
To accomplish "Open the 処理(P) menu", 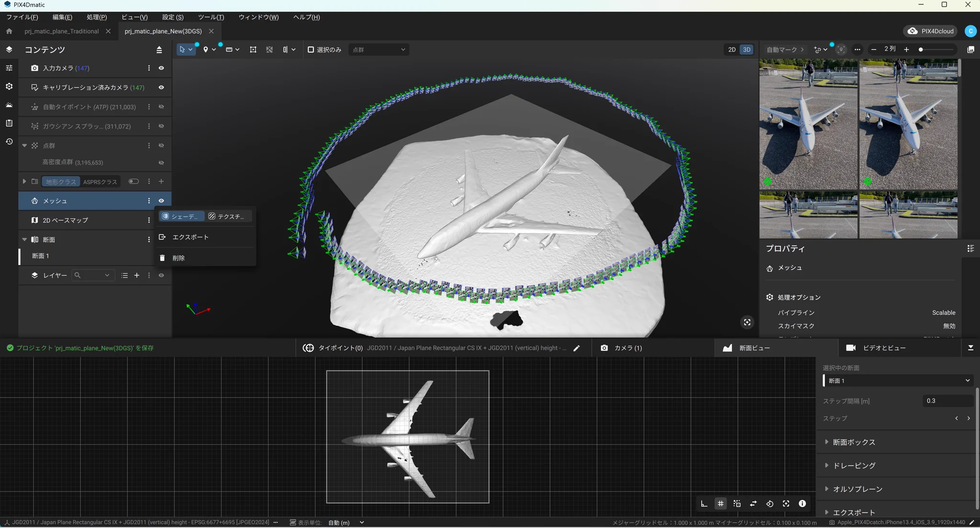I will (x=97, y=17).
